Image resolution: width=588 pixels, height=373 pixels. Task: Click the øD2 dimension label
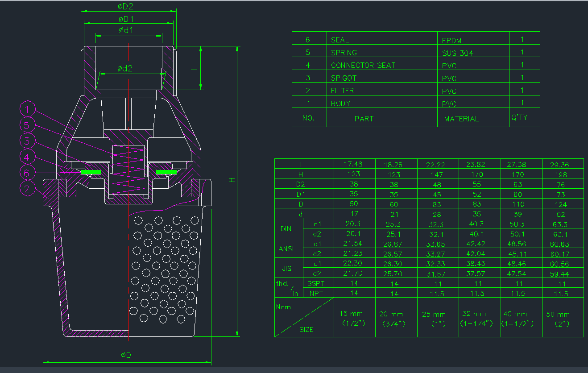pyautogui.click(x=126, y=7)
